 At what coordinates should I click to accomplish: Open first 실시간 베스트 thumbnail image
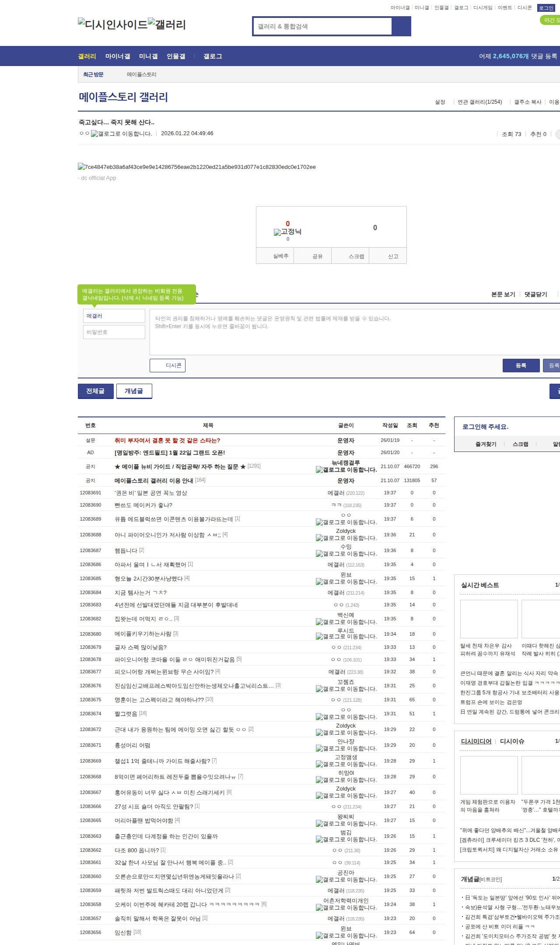[x=489, y=619]
